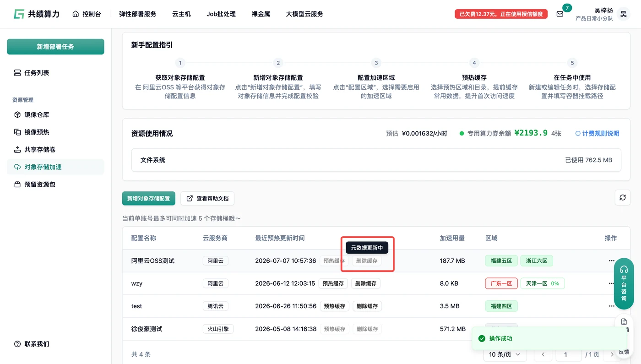
Task: Click the 新增部署任务 button
Action: pyautogui.click(x=55, y=47)
